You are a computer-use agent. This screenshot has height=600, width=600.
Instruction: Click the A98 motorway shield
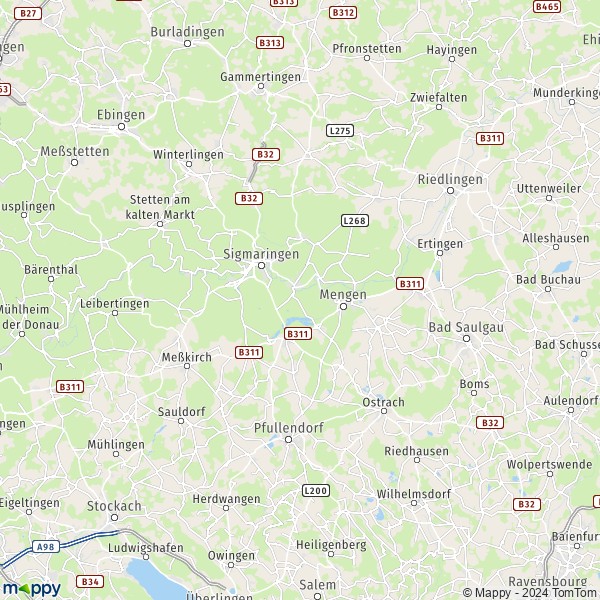pyautogui.click(x=46, y=547)
